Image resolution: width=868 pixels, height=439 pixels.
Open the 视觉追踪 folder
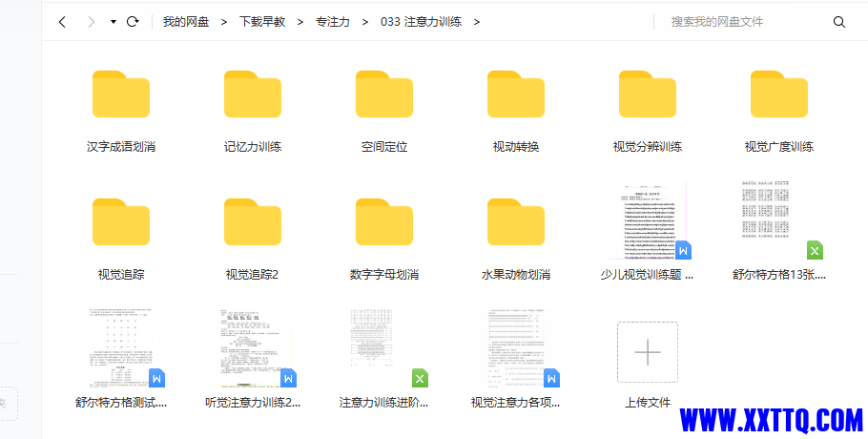tap(121, 221)
